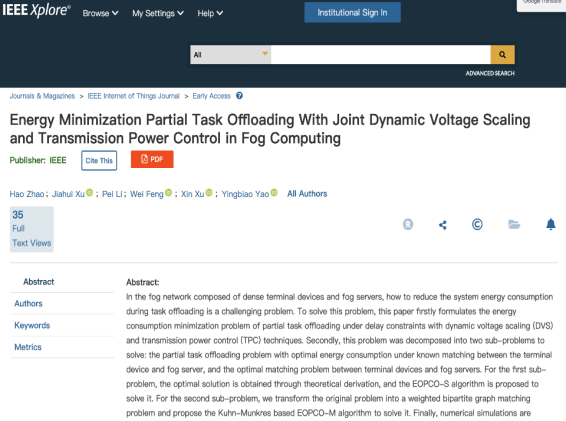566x421 pixels.
Task: Click the yellow search magnifier icon
Action: [502, 55]
